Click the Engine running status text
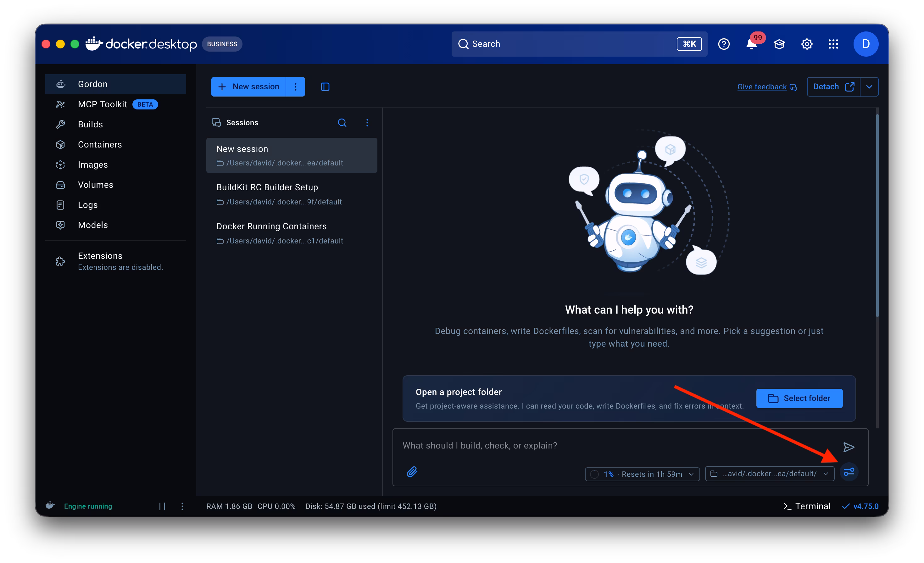This screenshot has height=563, width=924. (x=88, y=506)
